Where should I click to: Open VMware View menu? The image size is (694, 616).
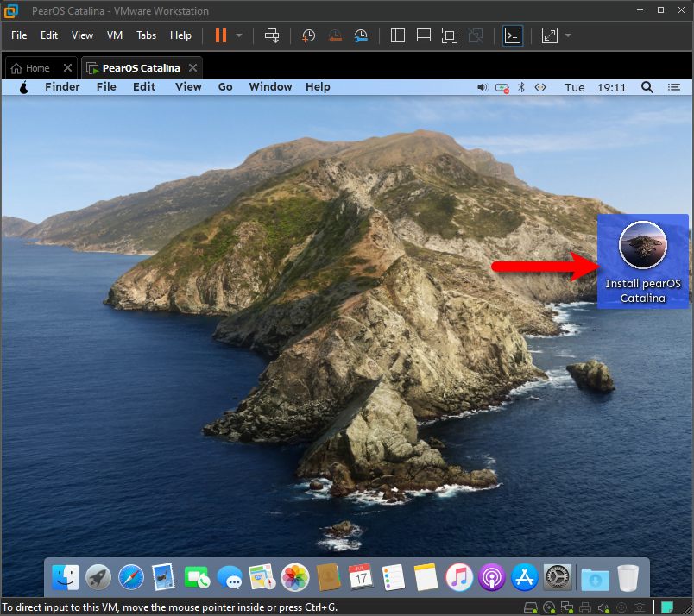pos(82,35)
